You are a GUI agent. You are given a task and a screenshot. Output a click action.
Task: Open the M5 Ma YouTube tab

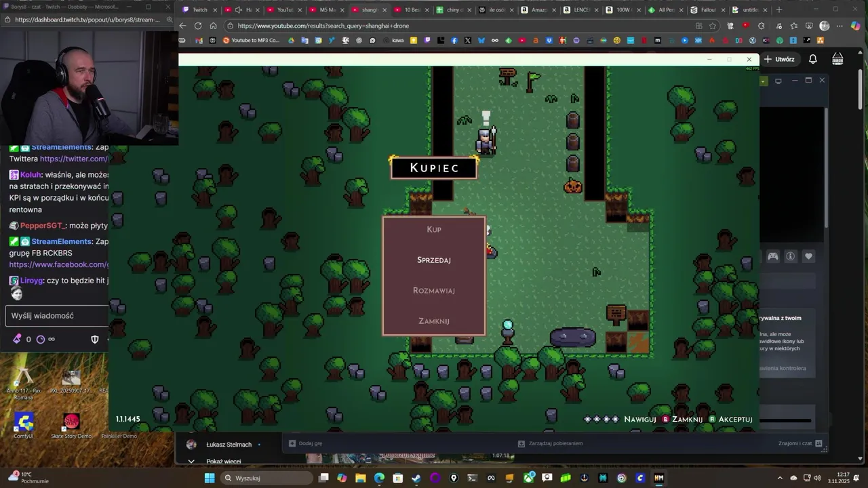(328, 9)
